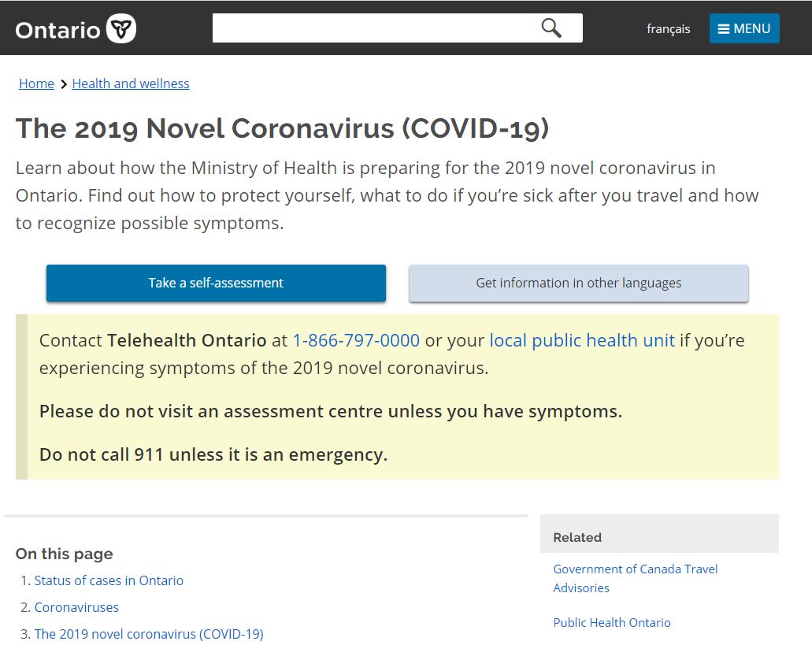The height and width of the screenshot is (645, 812).
Task: Click the Ontario wordmark text in header
Action: pos(57,30)
